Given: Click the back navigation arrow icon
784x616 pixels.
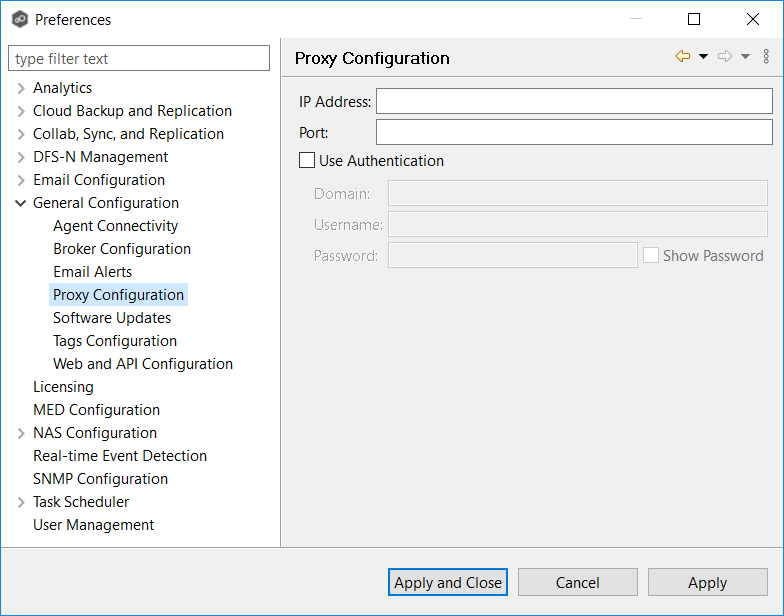Looking at the screenshot, I should (683, 57).
